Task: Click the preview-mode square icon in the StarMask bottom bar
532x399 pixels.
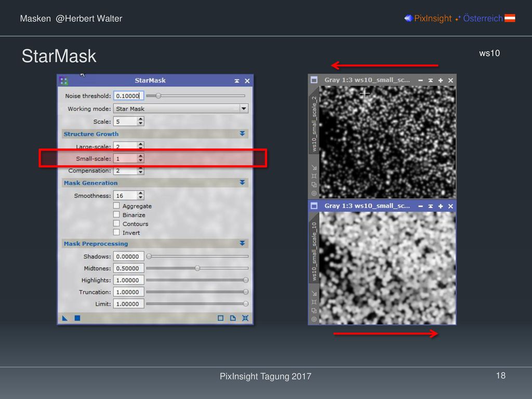Action: [x=220, y=318]
